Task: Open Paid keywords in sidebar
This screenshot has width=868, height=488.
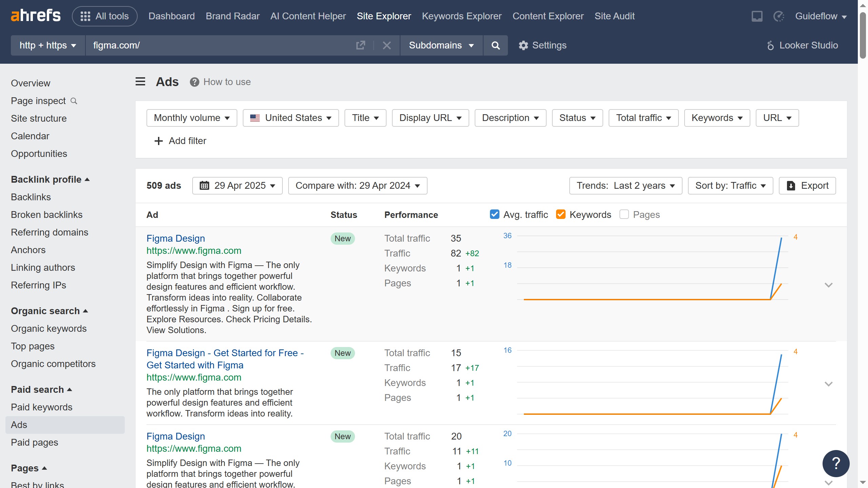Action: [x=41, y=407]
